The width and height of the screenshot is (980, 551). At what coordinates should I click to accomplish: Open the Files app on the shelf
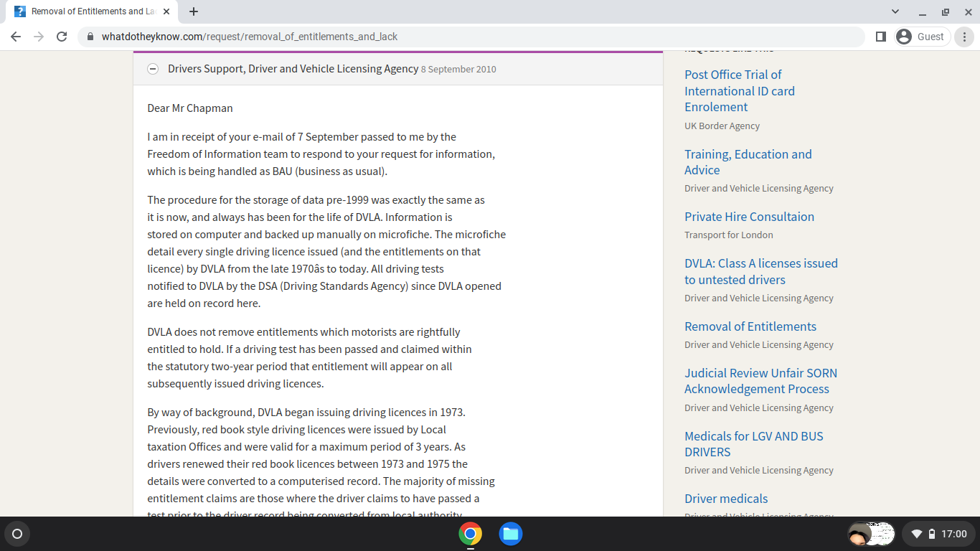click(510, 534)
